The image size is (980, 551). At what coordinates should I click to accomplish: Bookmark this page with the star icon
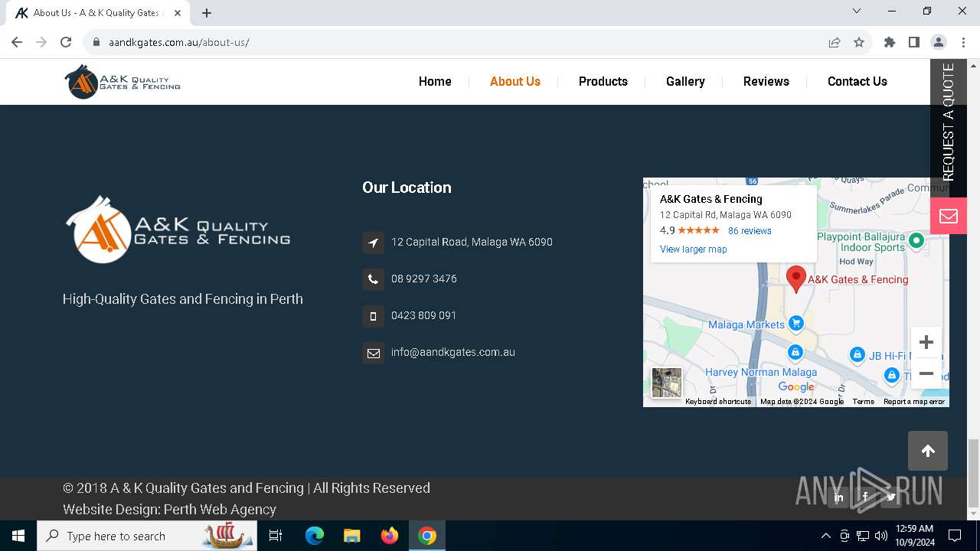pyautogui.click(x=859, y=42)
